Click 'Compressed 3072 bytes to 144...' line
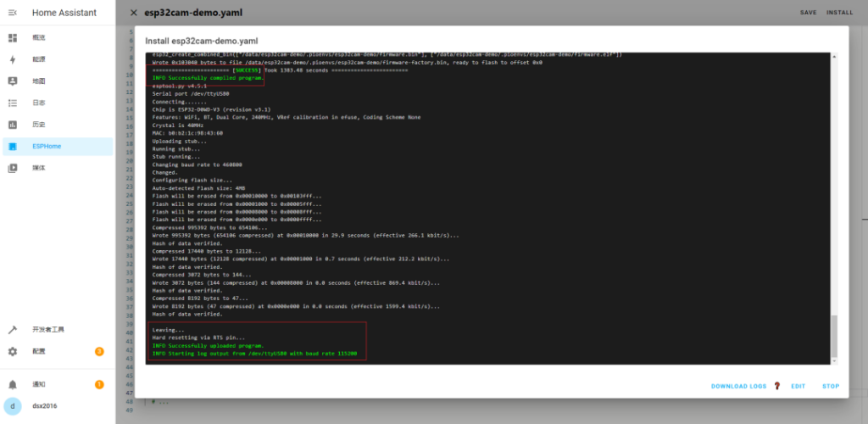Image resolution: width=868 pixels, height=424 pixels. pyautogui.click(x=202, y=275)
